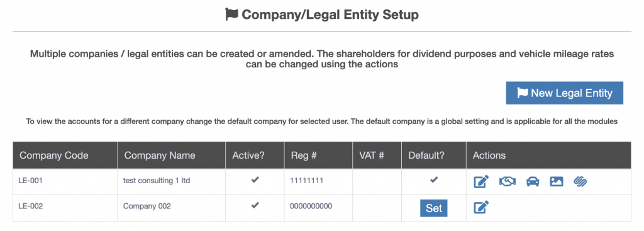
Task: Click flag icon on New Legal Entity
Action: (522, 93)
